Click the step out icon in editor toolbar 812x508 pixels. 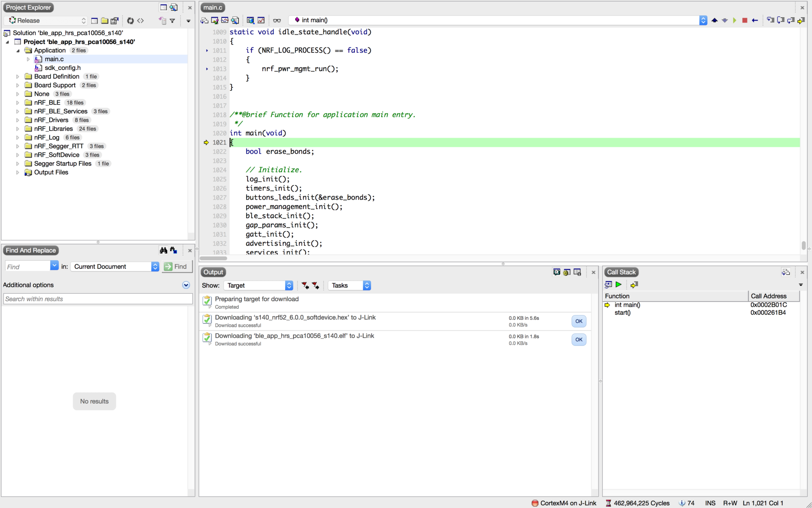click(791, 20)
